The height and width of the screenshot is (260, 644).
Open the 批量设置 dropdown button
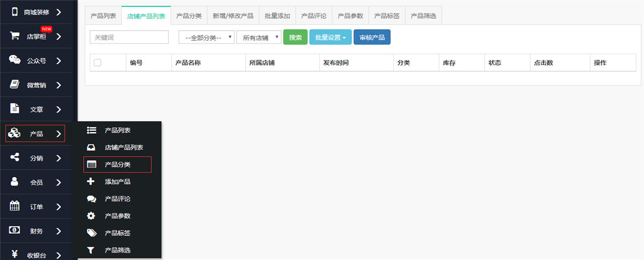click(x=331, y=37)
